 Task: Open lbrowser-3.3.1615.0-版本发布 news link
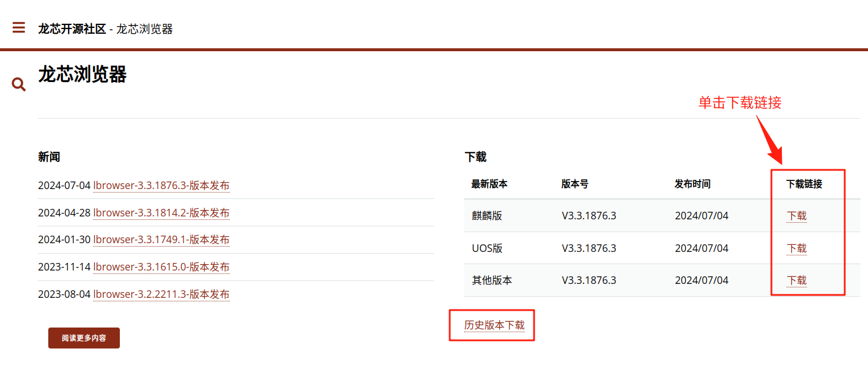pos(161,267)
